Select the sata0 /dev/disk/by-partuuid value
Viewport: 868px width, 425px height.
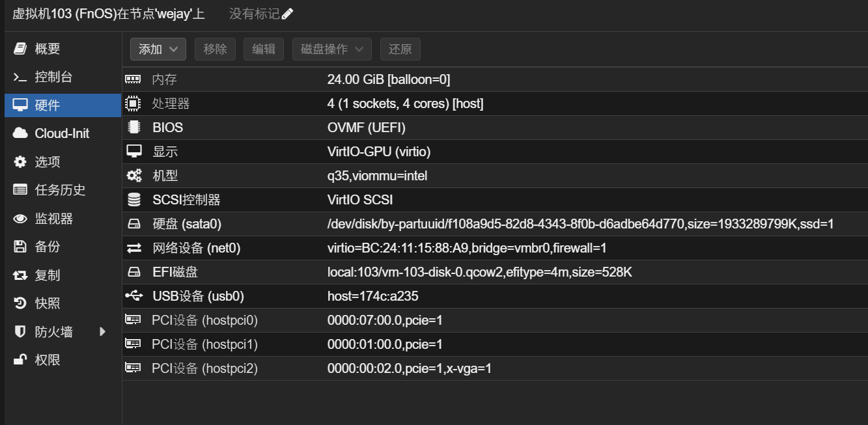581,224
